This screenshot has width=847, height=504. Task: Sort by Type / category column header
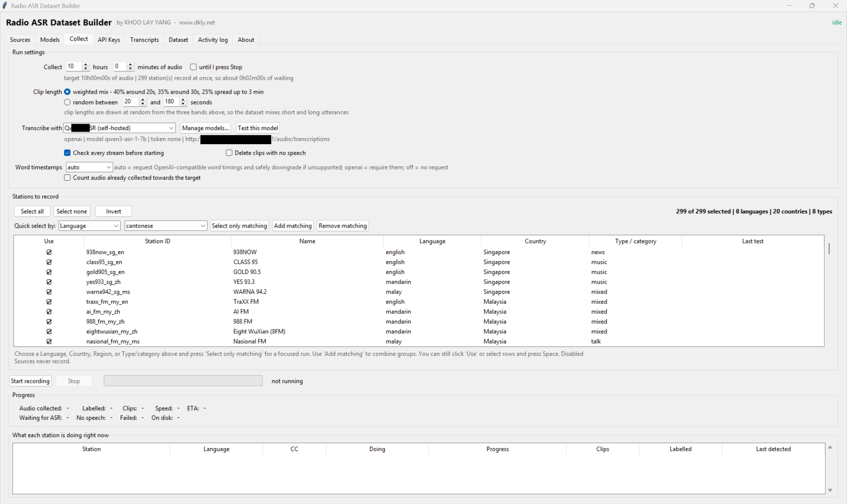tap(635, 241)
